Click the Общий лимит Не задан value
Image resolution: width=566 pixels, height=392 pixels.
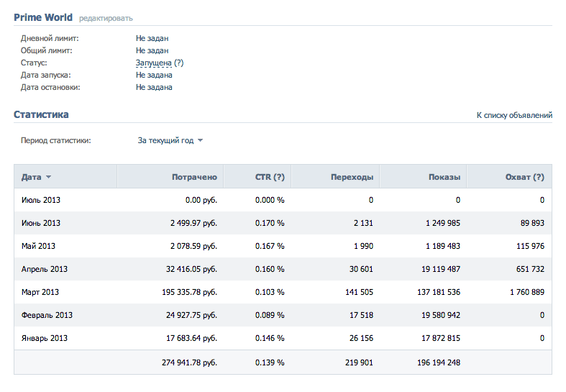152,50
